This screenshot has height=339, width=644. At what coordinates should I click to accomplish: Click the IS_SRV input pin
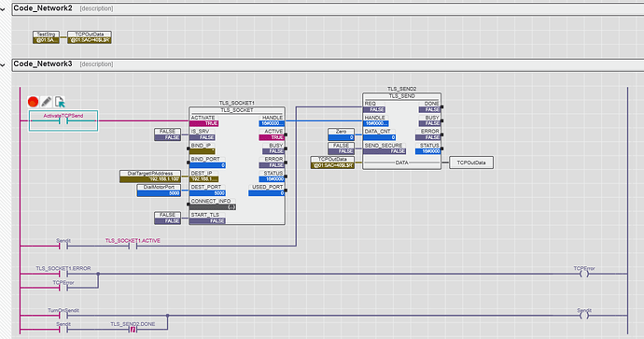click(203, 134)
